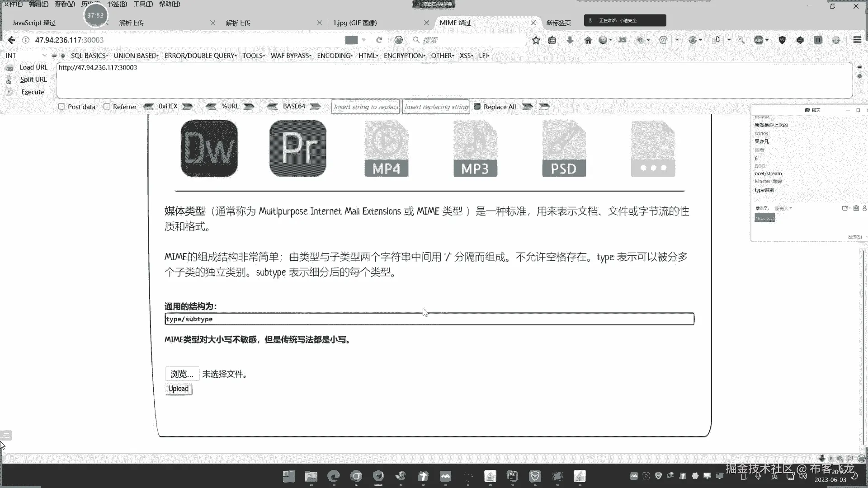This screenshot has height=488, width=868.
Task: Open the 书签(B) menu
Action: click(117, 4)
